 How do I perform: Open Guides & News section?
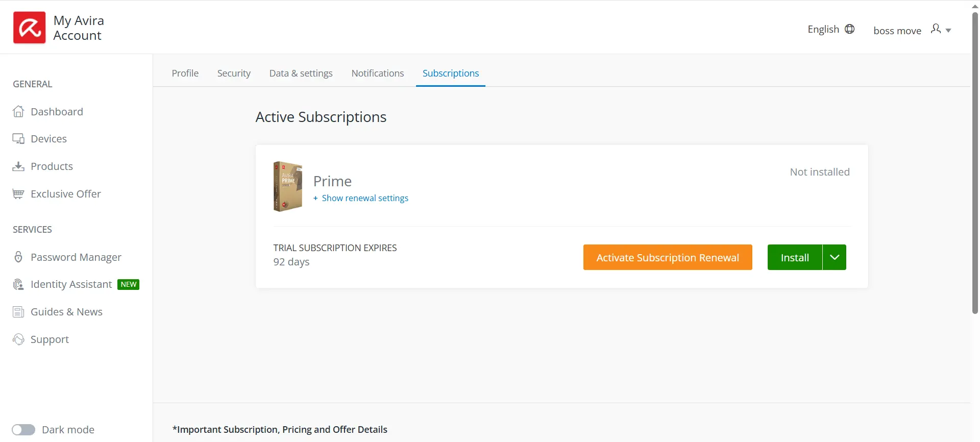66,312
